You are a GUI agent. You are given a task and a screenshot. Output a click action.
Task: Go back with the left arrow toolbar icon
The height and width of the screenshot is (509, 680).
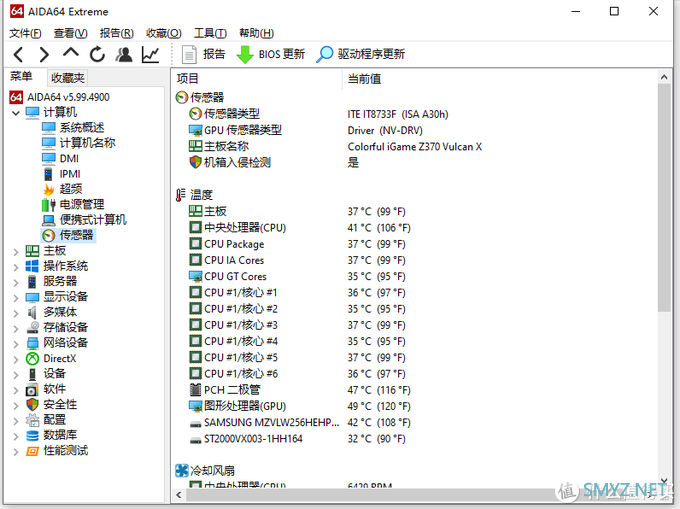pos(18,55)
